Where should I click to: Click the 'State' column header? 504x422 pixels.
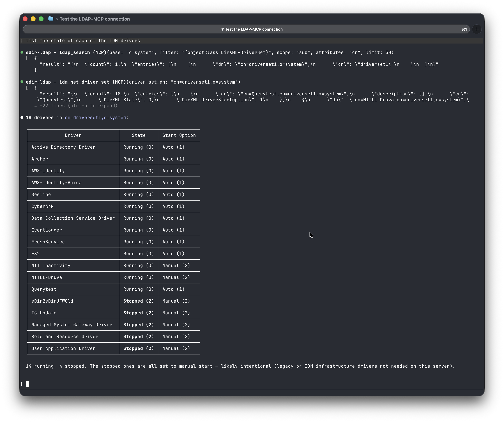click(x=139, y=135)
